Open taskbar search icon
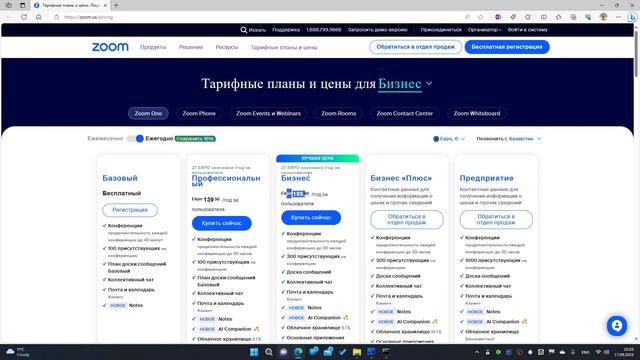The width and height of the screenshot is (640, 360). [x=269, y=352]
